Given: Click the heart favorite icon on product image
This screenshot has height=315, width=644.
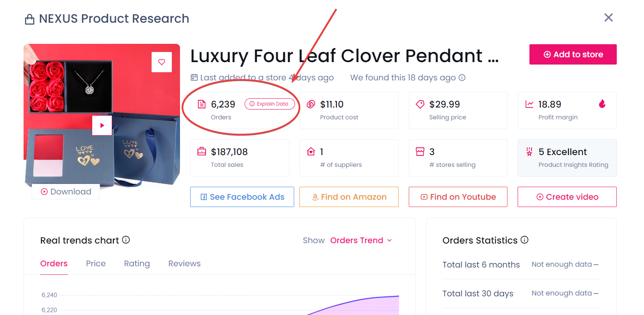Looking at the screenshot, I should tap(162, 62).
